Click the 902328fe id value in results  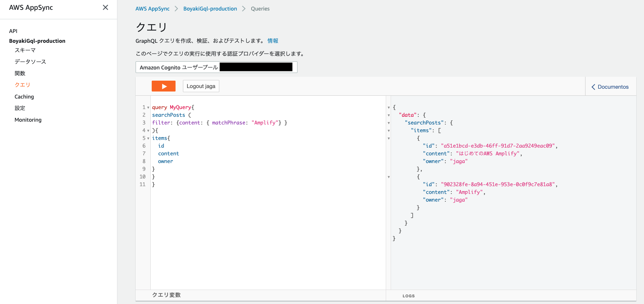click(x=498, y=184)
